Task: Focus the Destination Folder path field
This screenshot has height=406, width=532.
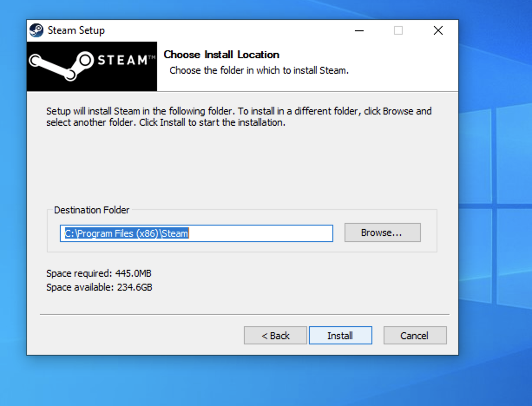Action: pyautogui.click(x=197, y=233)
